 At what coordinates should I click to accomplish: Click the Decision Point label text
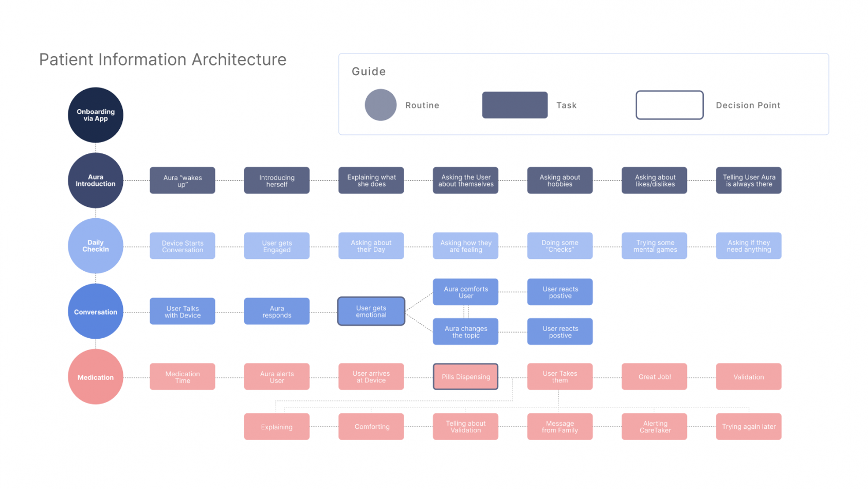[x=748, y=105]
